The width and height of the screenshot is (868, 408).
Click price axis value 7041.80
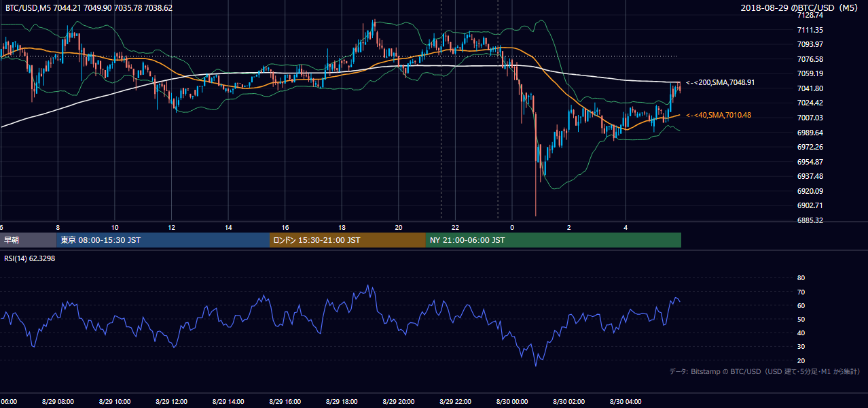(810, 88)
